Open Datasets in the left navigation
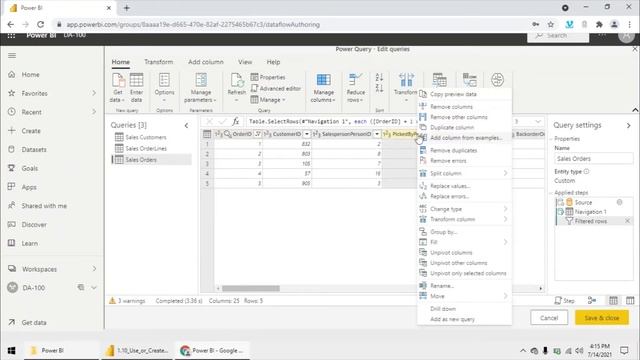Viewport: 640px width, 360px height. (34, 149)
